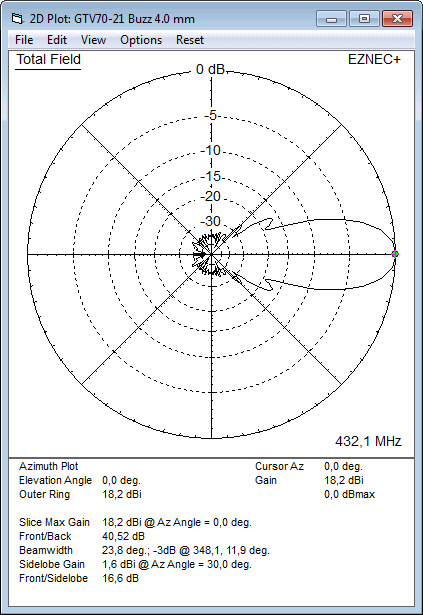Click the Front/Back value 40,52 dB
Screen dimensions: 423x615
point(123,536)
